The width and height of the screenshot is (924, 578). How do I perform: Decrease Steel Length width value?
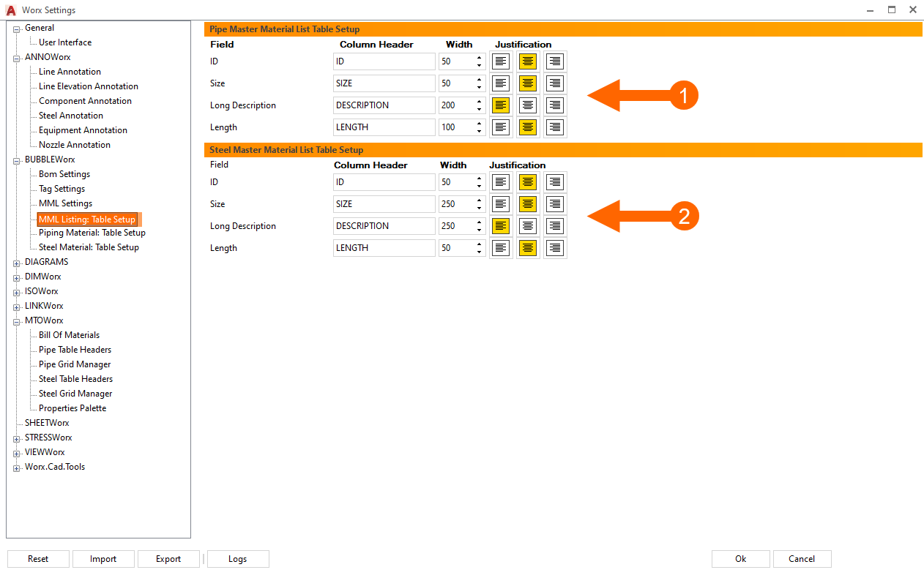(x=479, y=252)
